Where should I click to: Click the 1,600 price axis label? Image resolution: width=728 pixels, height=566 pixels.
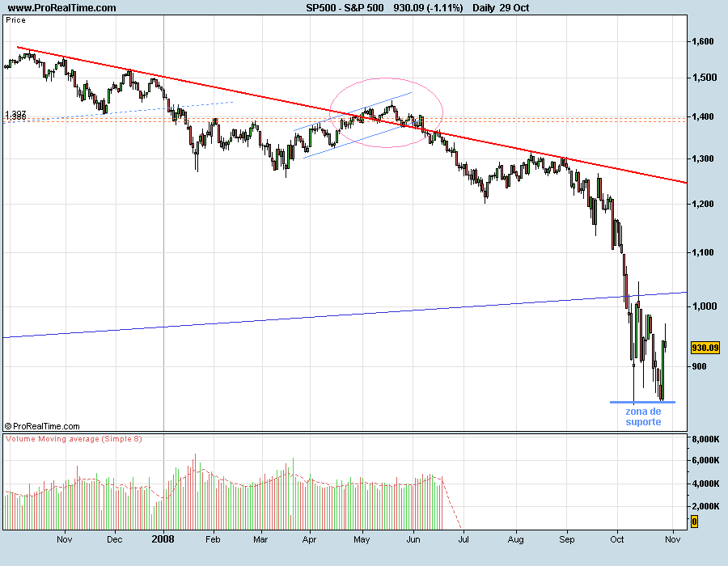702,41
